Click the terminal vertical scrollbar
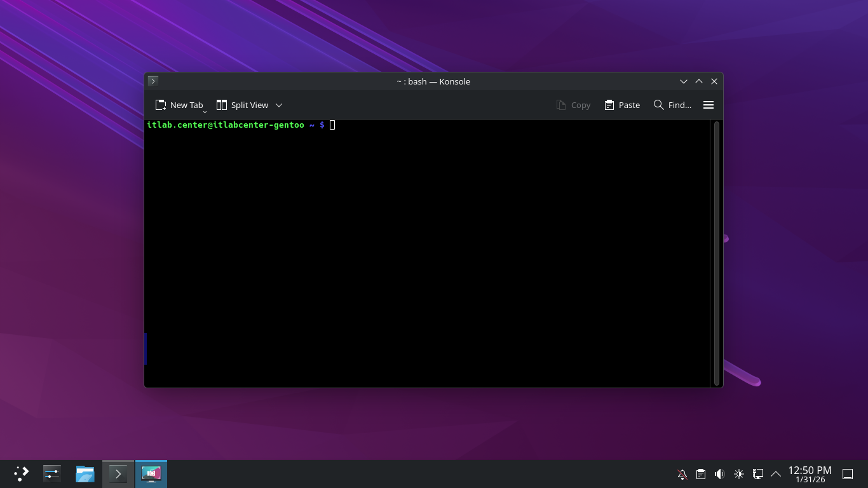This screenshot has height=488, width=868. point(717,253)
